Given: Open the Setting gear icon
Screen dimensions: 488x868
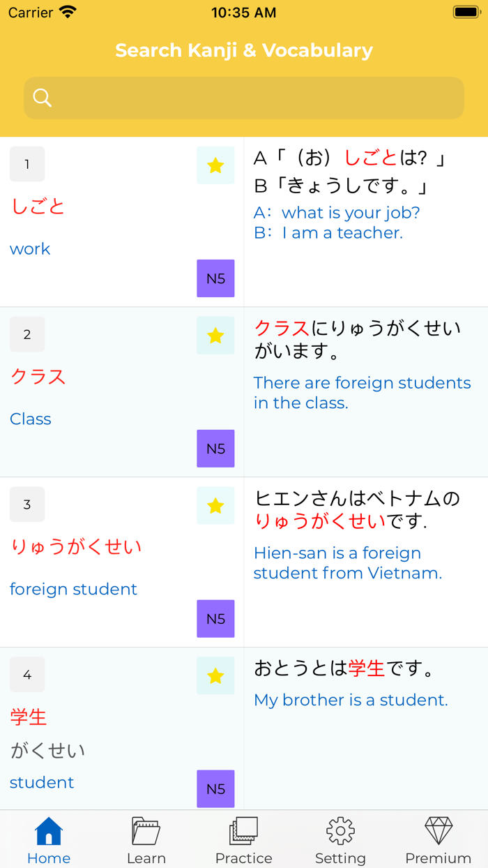Looking at the screenshot, I should 341,831.
